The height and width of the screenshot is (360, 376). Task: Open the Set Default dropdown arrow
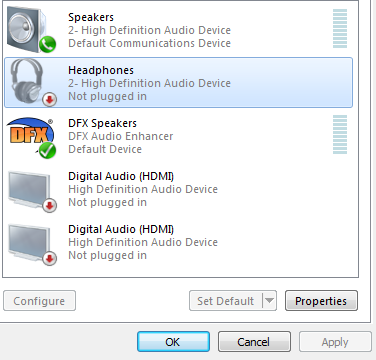click(269, 301)
